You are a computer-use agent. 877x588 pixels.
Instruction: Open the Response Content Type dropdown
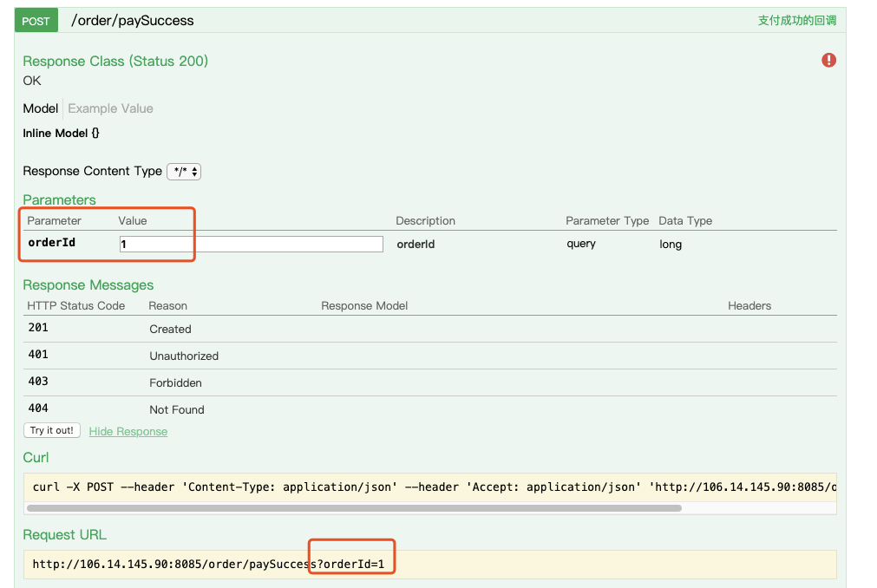pos(184,172)
